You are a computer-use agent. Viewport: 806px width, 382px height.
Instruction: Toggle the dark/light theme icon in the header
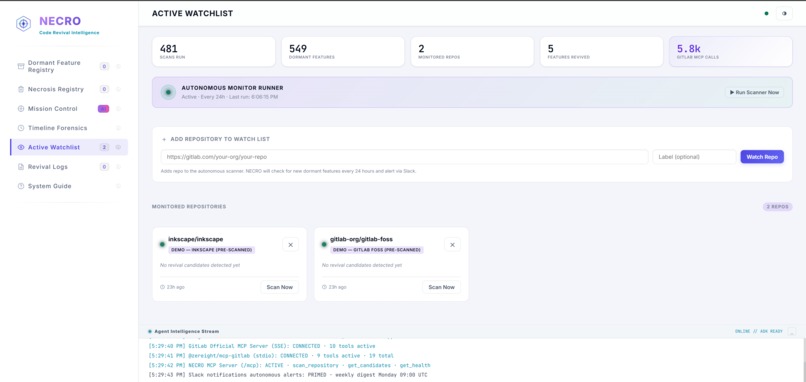(784, 13)
